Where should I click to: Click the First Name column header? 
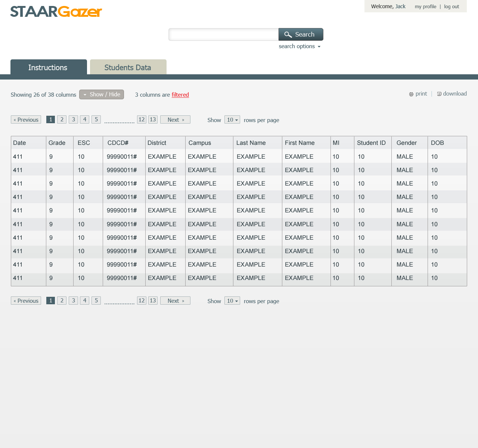click(306, 143)
